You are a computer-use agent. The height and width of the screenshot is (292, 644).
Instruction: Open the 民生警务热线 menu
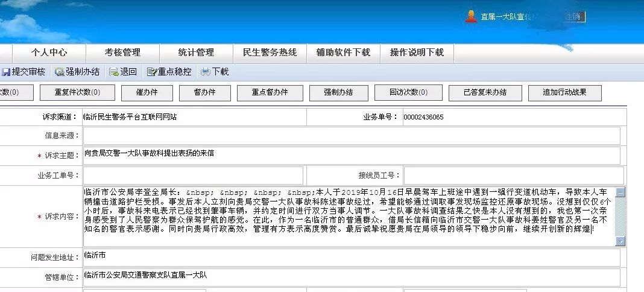pyautogui.click(x=270, y=52)
